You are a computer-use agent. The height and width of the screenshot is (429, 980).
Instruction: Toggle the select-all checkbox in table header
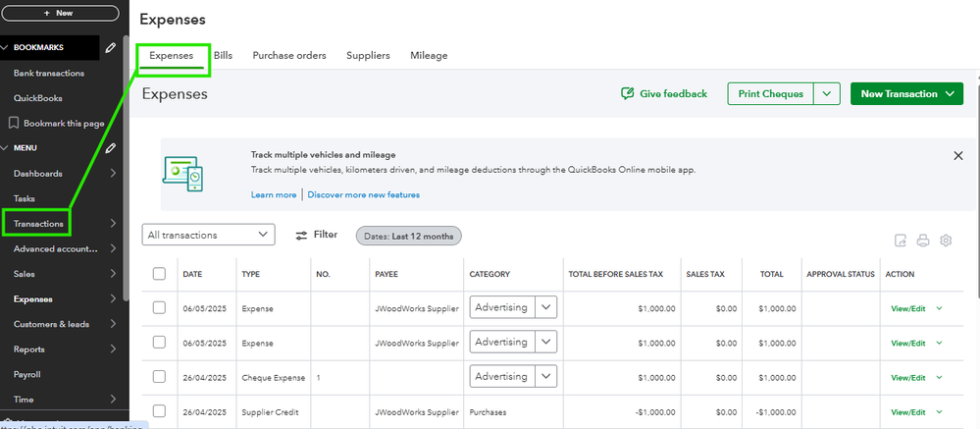(x=160, y=274)
